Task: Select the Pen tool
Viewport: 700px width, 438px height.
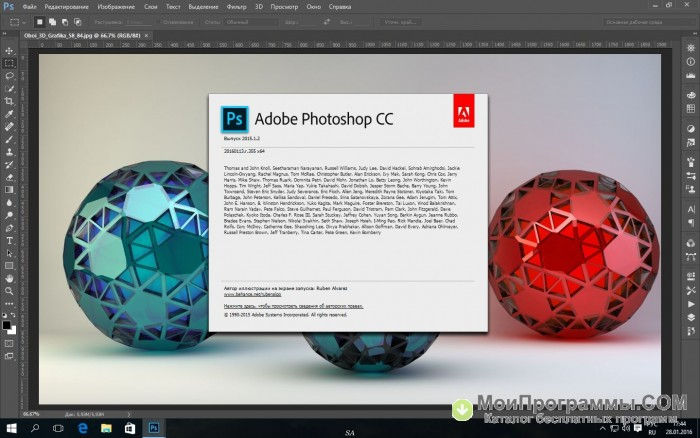Action: [9, 228]
